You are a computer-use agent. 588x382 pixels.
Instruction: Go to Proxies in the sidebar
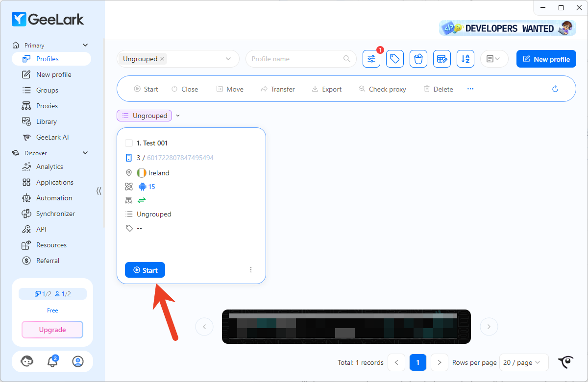[x=47, y=106]
